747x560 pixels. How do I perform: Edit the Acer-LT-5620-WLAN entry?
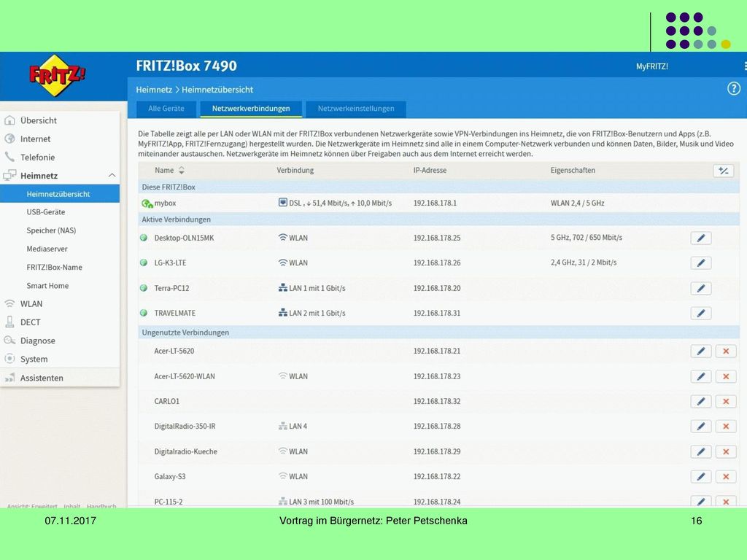click(701, 376)
